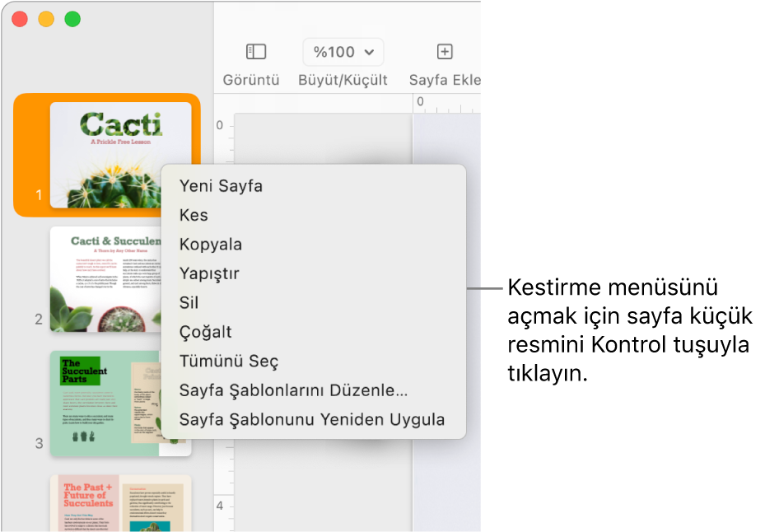
Task: Click the Sayfa Ekle plus icon
Action: 445,51
